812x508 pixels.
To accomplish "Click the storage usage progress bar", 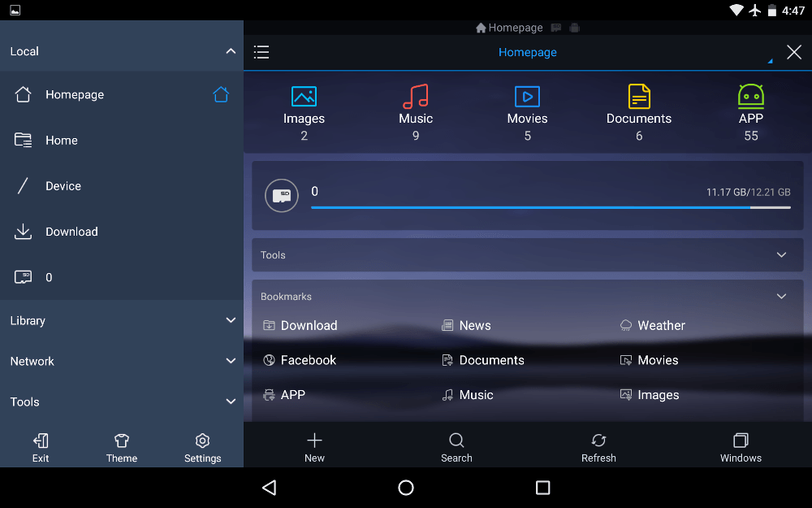I will tap(551, 207).
